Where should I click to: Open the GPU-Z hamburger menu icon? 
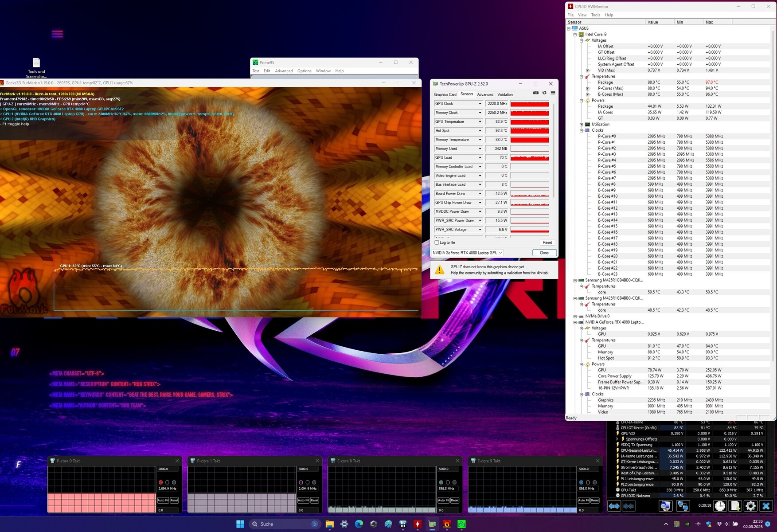point(553,93)
